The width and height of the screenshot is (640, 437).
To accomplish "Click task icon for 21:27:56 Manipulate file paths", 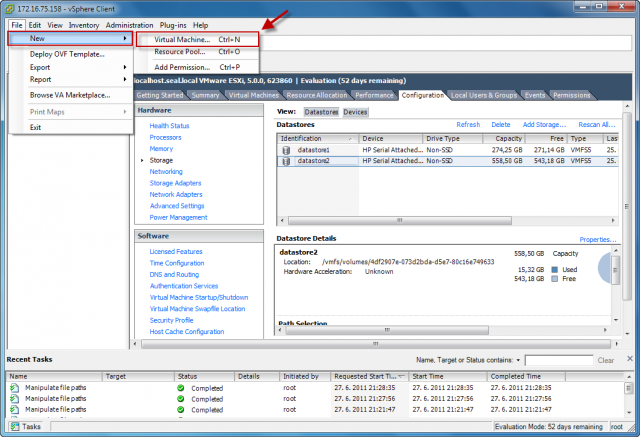I will [14, 399].
